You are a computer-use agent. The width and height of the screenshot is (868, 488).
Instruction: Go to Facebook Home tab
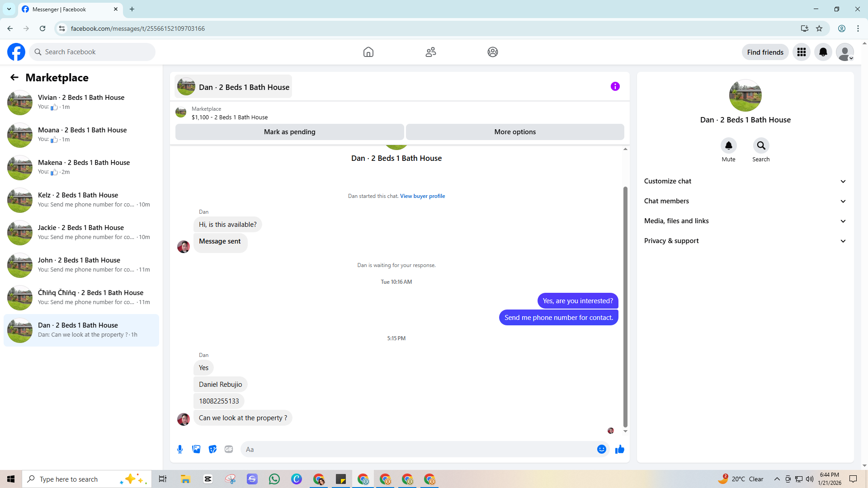[368, 52]
